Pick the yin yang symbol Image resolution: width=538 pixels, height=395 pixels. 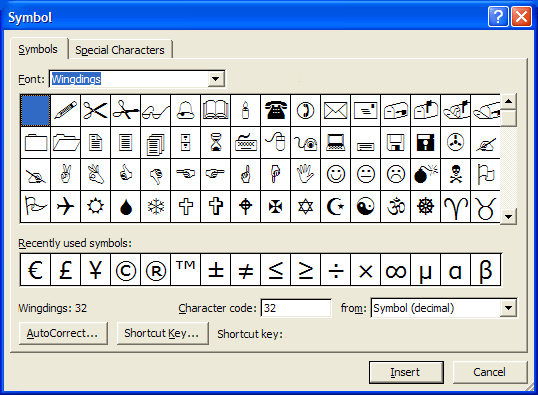click(x=365, y=207)
